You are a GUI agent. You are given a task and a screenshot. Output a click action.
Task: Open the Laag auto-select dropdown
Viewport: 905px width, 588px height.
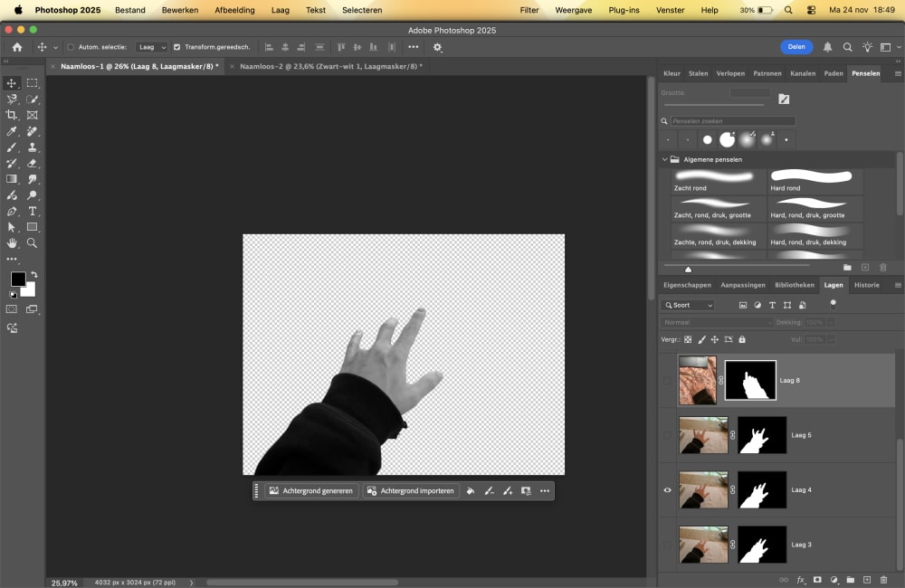(152, 47)
